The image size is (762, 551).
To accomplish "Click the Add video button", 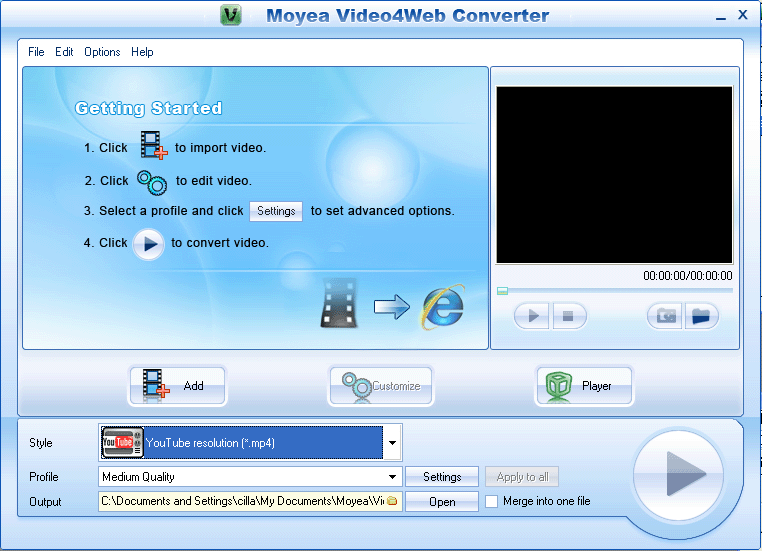I will [x=177, y=386].
